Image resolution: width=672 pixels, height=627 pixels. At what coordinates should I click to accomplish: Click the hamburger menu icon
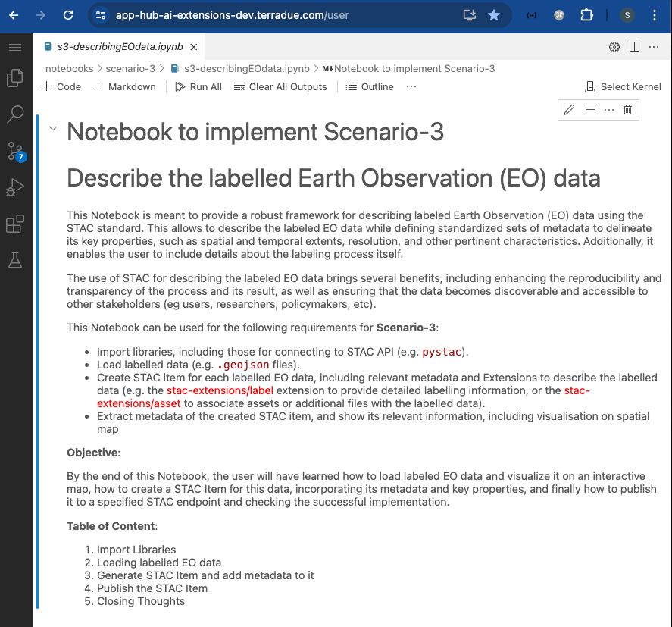[15, 47]
